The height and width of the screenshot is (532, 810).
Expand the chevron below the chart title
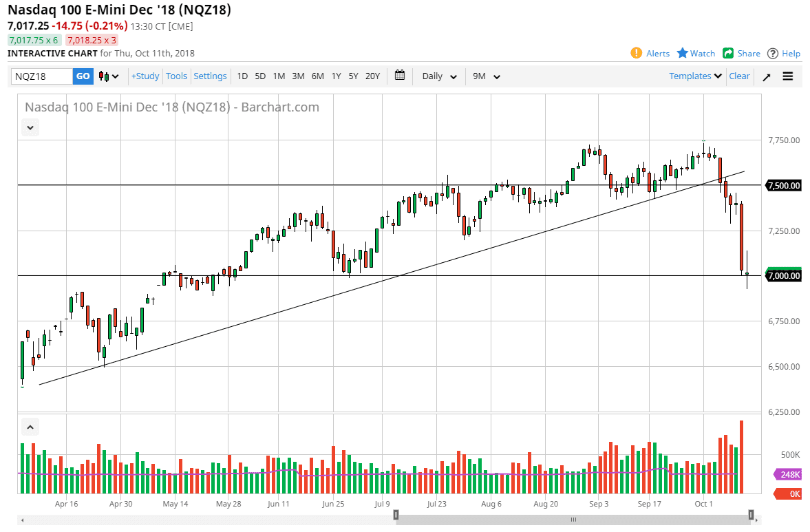pos(30,127)
